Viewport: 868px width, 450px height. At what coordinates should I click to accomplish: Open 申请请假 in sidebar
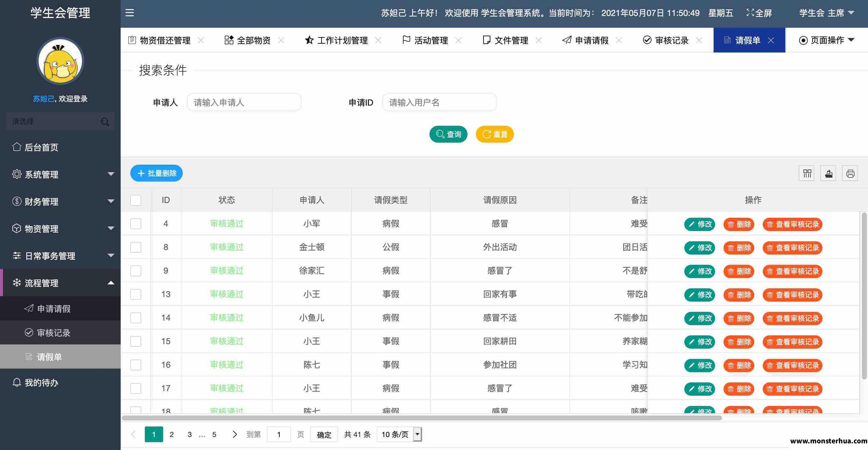tap(60, 309)
